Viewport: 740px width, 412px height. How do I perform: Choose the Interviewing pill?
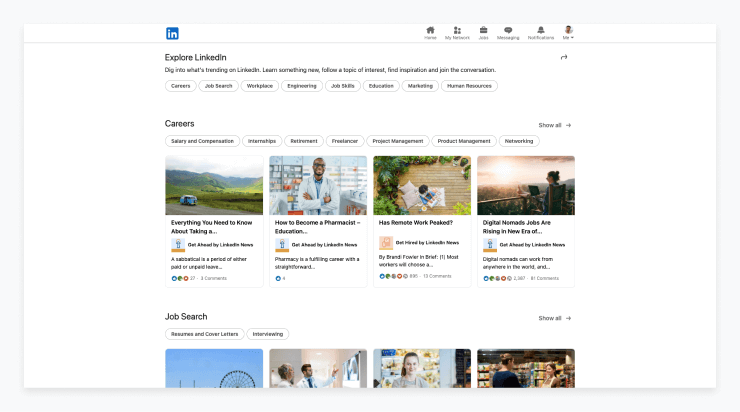[x=268, y=334]
